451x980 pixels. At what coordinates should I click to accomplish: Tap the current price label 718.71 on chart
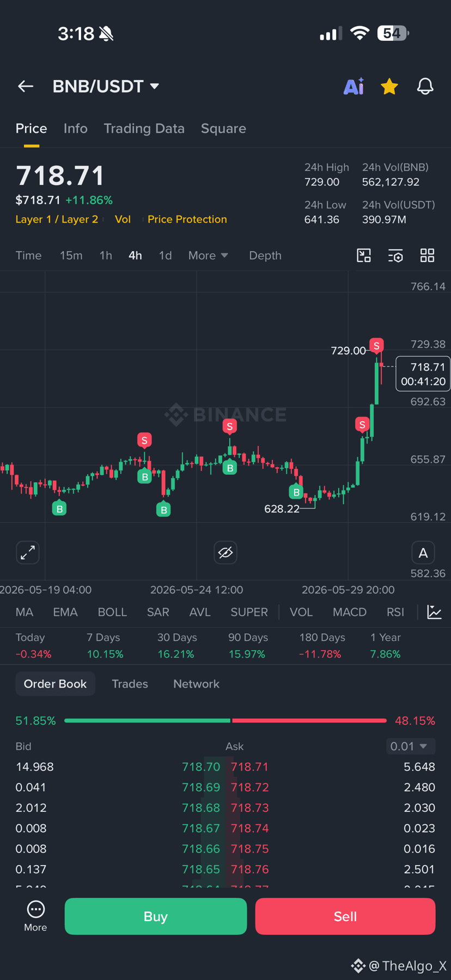coord(423,374)
